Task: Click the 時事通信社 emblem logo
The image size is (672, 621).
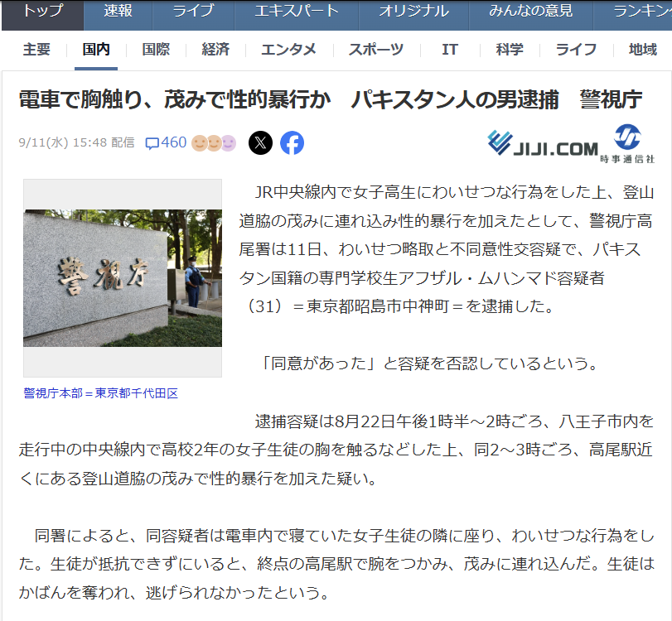Action: coord(627,143)
